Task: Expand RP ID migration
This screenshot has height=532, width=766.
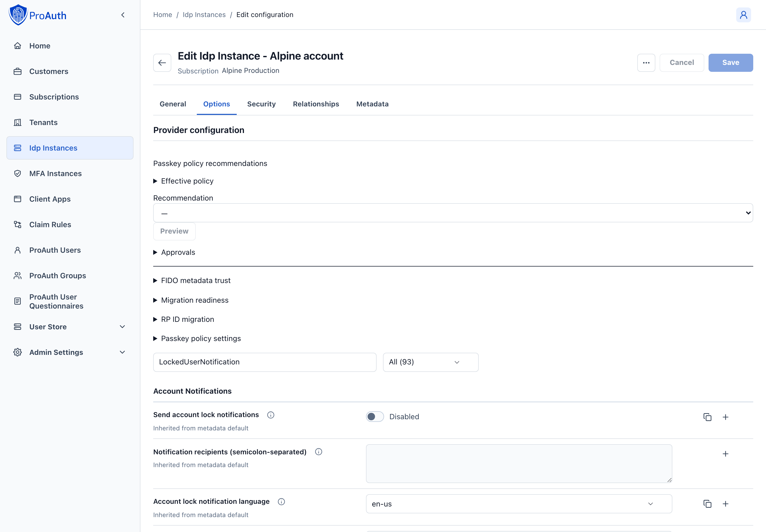Action: point(184,319)
